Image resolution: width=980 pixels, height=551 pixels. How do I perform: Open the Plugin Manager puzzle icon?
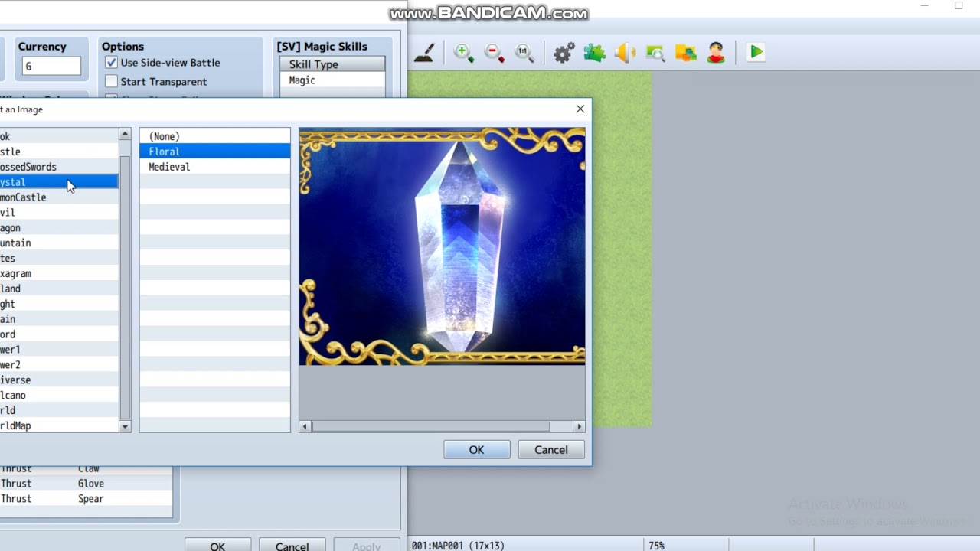[x=594, y=53]
